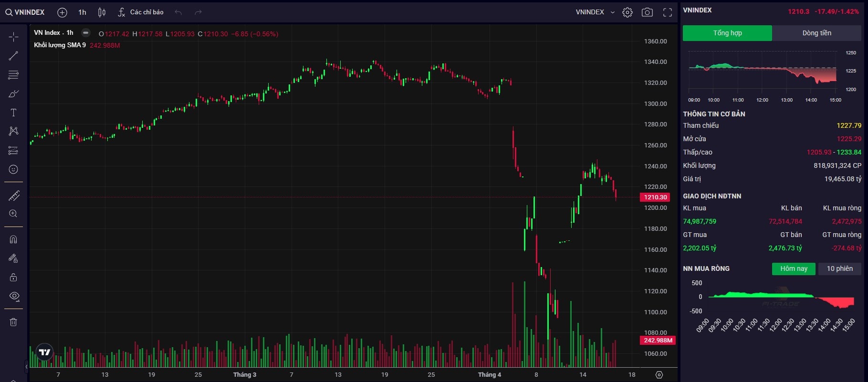Open the 1h time interval dropdown
Viewport: 868px width, 382px height.
tap(82, 12)
